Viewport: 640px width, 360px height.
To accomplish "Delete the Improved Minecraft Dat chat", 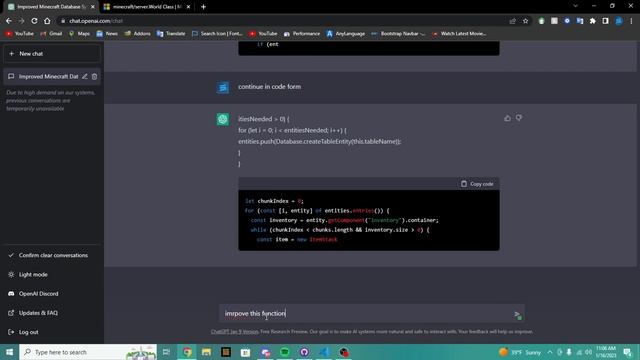I will pyautogui.click(x=94, y=76).
